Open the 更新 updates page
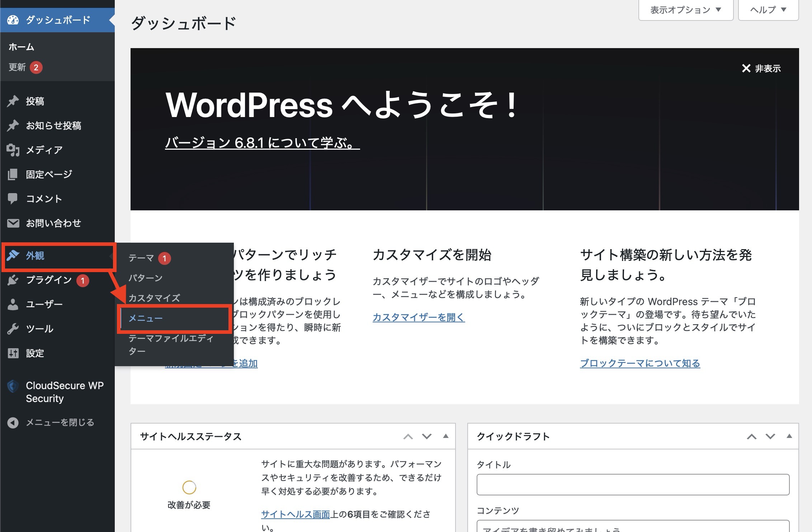Image resolution: width=812 pixels, height=532 pixels. click(17, 67)
